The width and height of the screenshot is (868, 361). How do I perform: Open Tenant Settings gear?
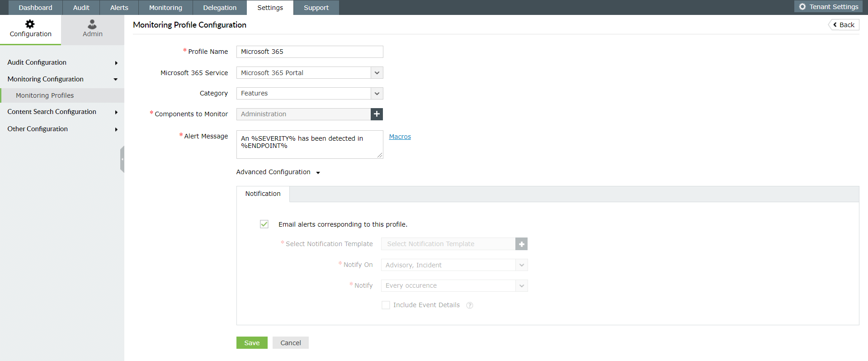click(828, 7)
